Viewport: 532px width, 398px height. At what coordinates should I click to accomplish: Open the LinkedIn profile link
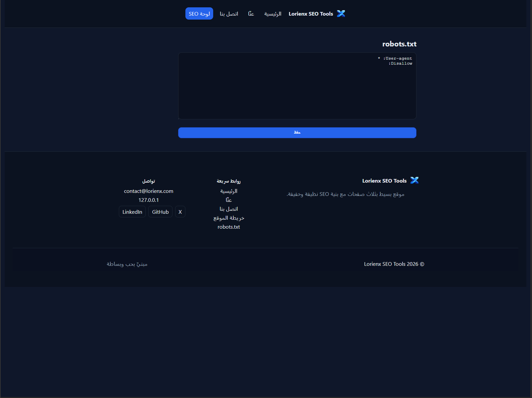click(x=132, y=212)
